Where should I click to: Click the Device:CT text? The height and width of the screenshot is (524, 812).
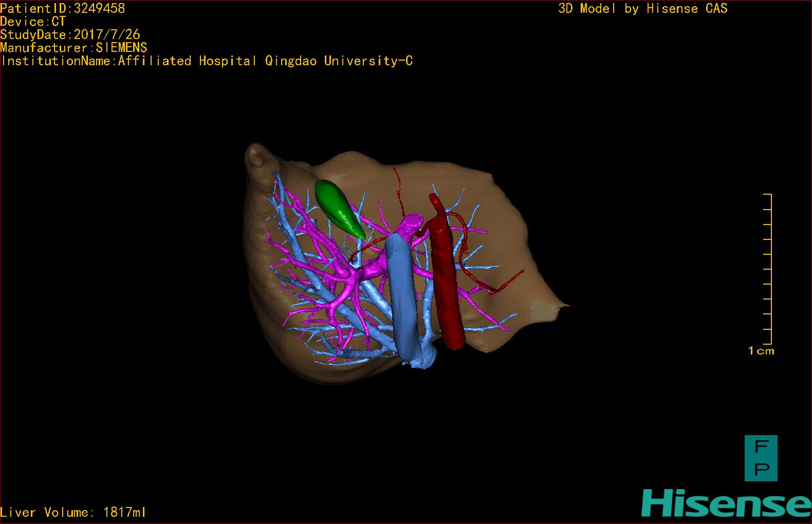pyautogui.click(x=33, y=22)
